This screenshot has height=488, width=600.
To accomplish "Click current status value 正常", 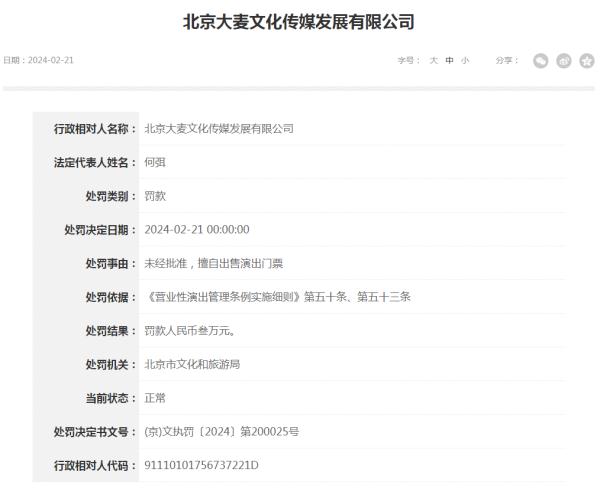I will (x=155, y=398).
